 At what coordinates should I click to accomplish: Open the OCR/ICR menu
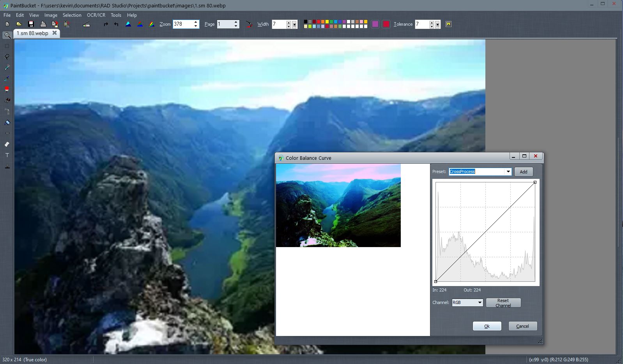96,15
